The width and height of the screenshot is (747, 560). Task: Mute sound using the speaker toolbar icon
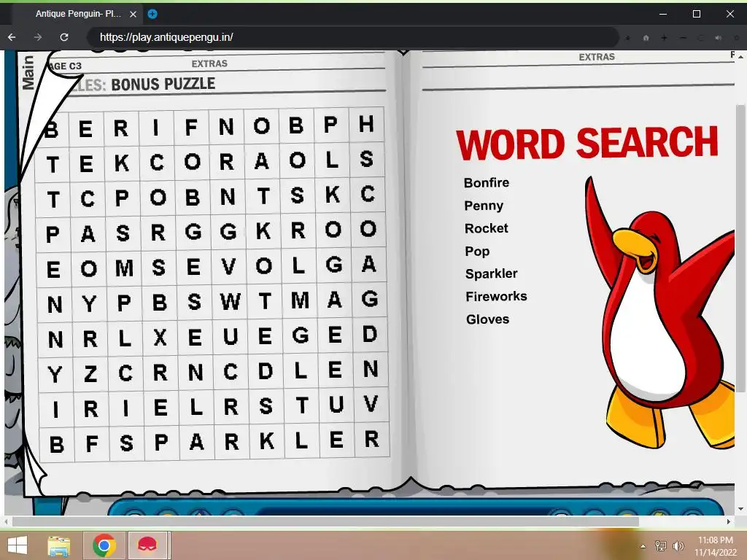(719, 38)
